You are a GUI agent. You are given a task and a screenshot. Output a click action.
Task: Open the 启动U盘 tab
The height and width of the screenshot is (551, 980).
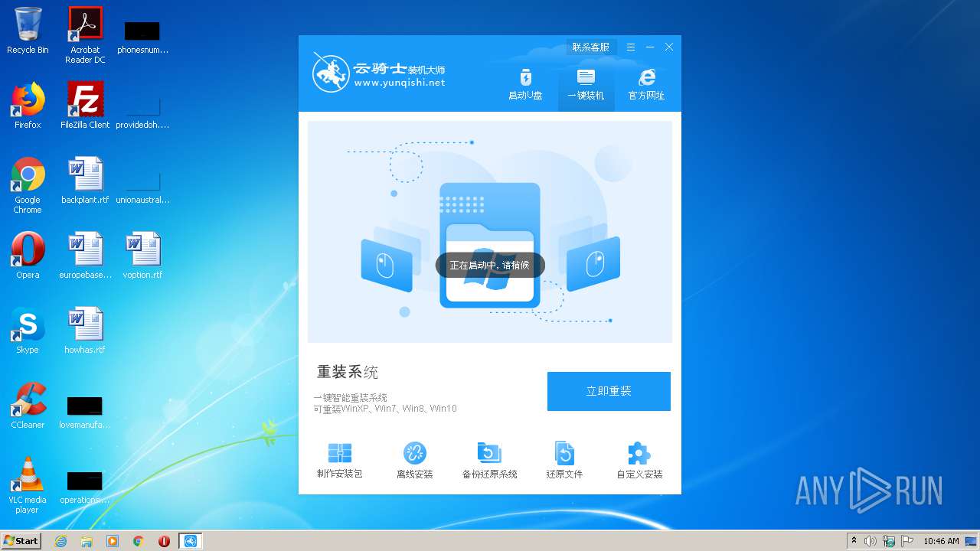525,85
